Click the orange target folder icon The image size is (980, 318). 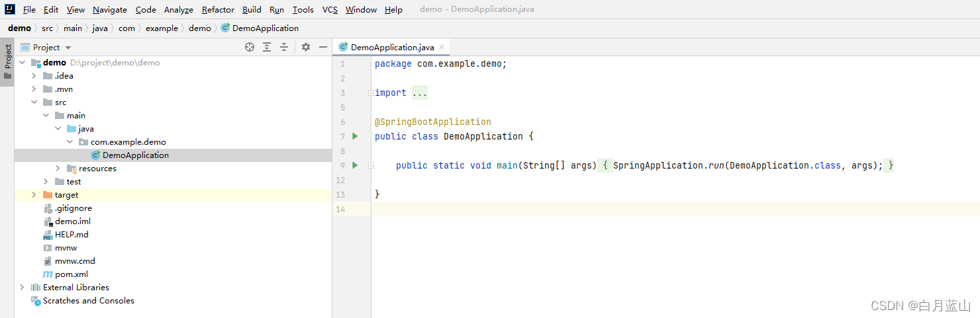pyautogui.click(x=48, y=195)
